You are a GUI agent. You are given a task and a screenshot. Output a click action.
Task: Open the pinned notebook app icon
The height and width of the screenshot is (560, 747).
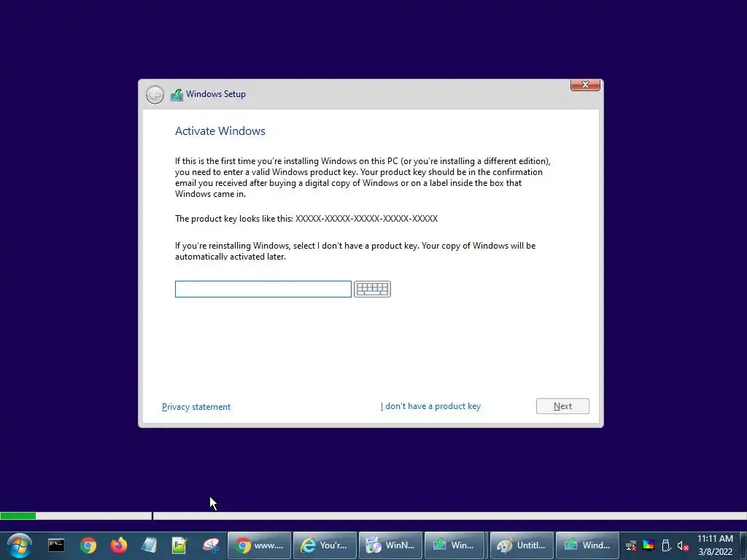pos(149,545)
